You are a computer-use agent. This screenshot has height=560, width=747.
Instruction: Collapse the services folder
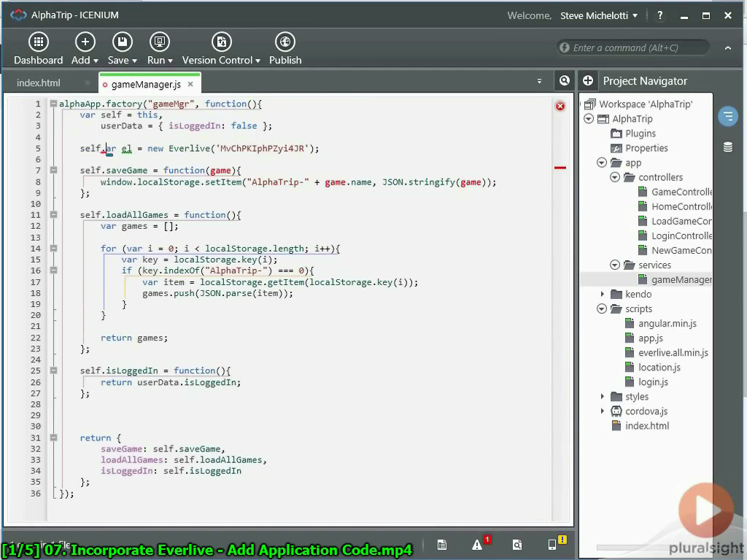point(615,265)
